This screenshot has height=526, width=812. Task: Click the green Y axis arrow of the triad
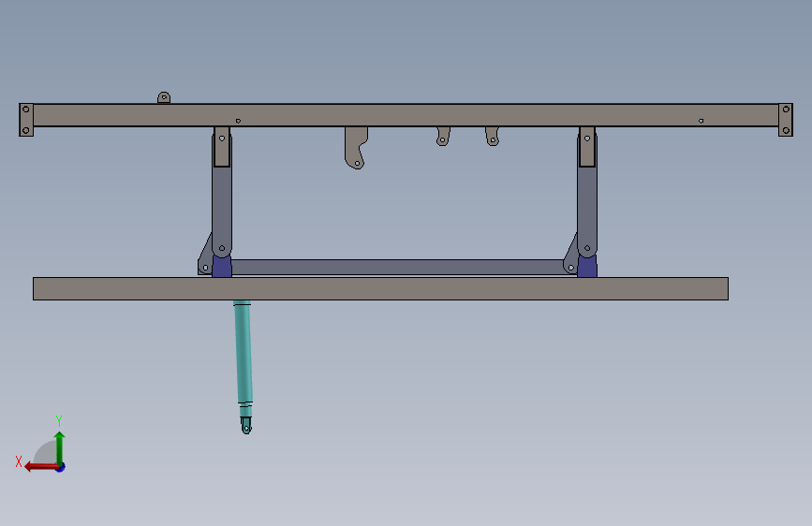pos(60,446)
